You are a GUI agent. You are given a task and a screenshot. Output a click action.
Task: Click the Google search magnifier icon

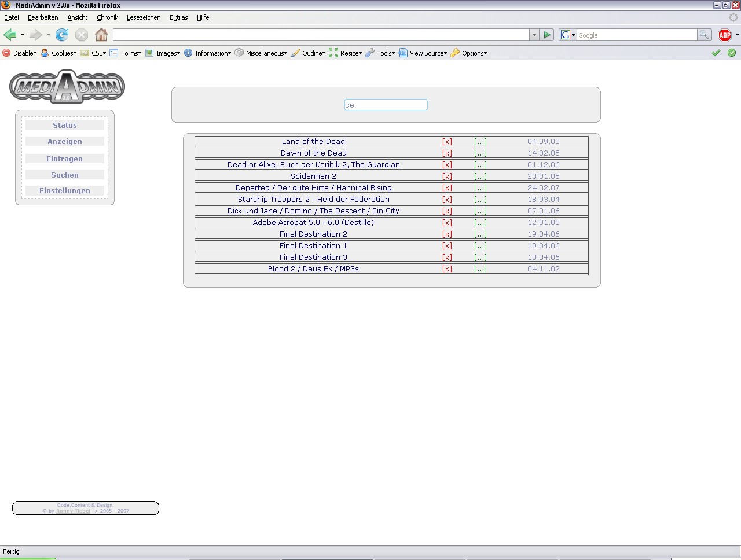(x=704, y=35)
